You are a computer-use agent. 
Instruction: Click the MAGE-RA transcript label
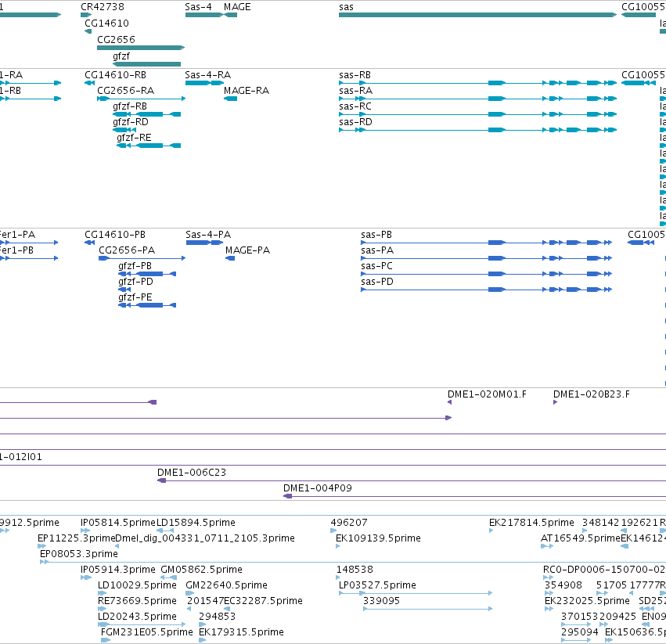pos(247,91)
